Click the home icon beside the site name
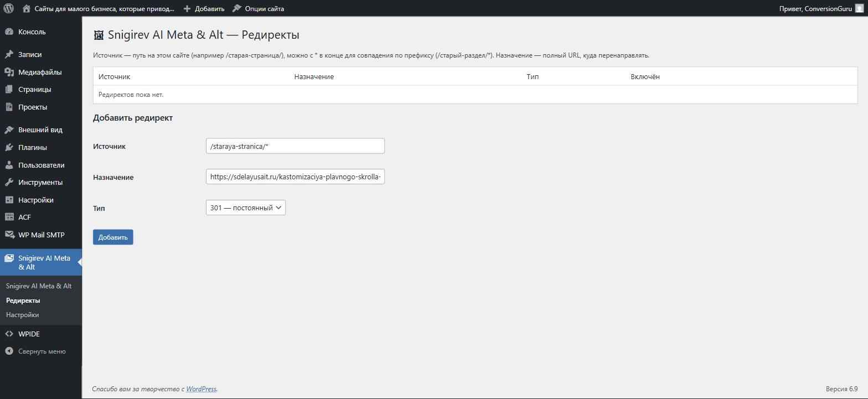Screen dimensions: 868x399 27,9
